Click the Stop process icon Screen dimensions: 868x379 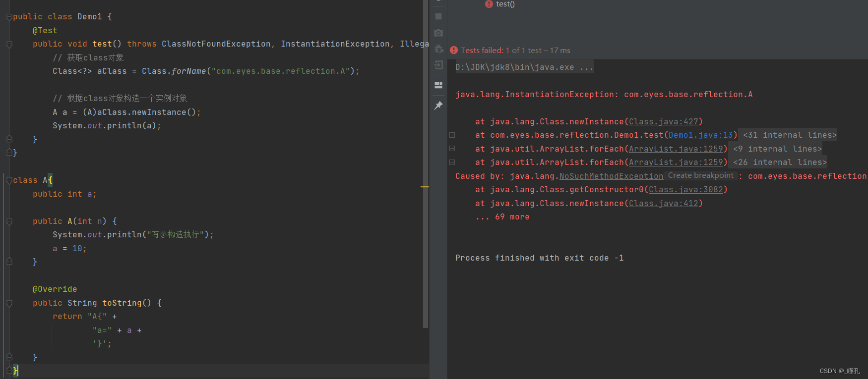pyautogui.click(x=438, y=16)
